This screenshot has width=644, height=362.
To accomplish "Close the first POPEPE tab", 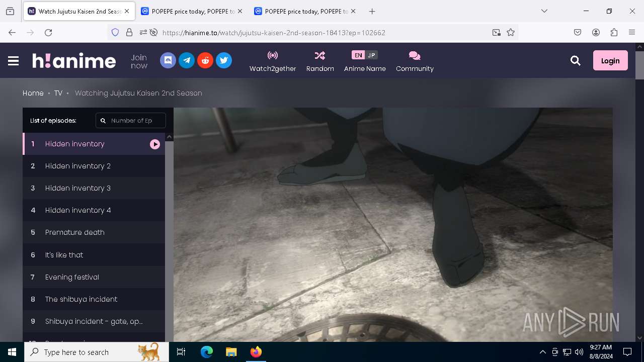I will 240,11.
